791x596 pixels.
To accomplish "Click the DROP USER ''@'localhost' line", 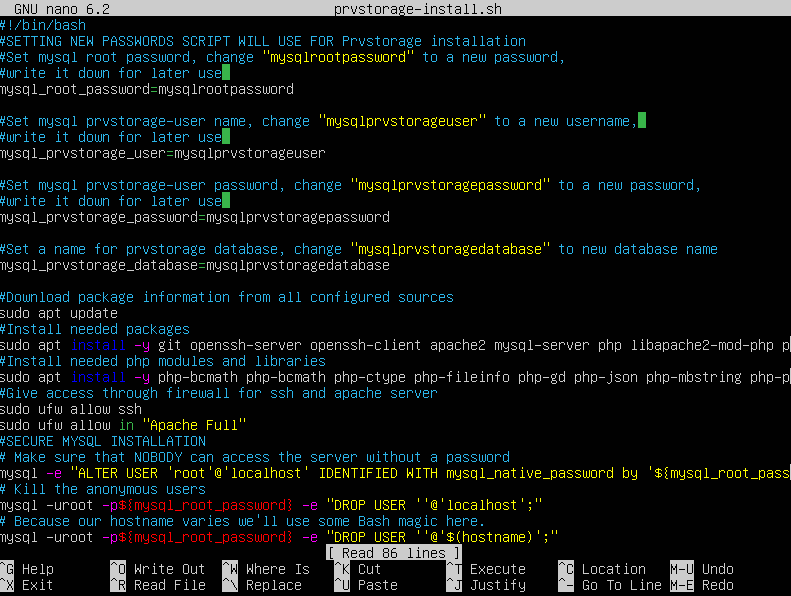I will click(271, 505).
